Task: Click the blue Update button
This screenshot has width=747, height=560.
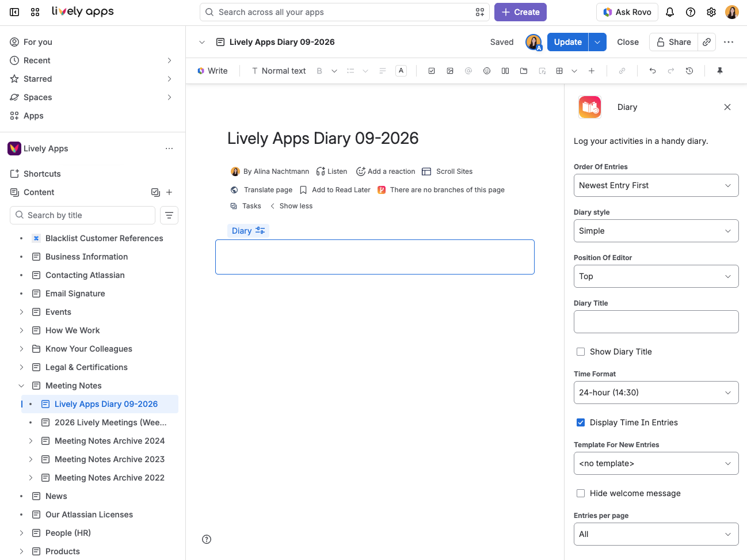Action: tap(567, 42)
